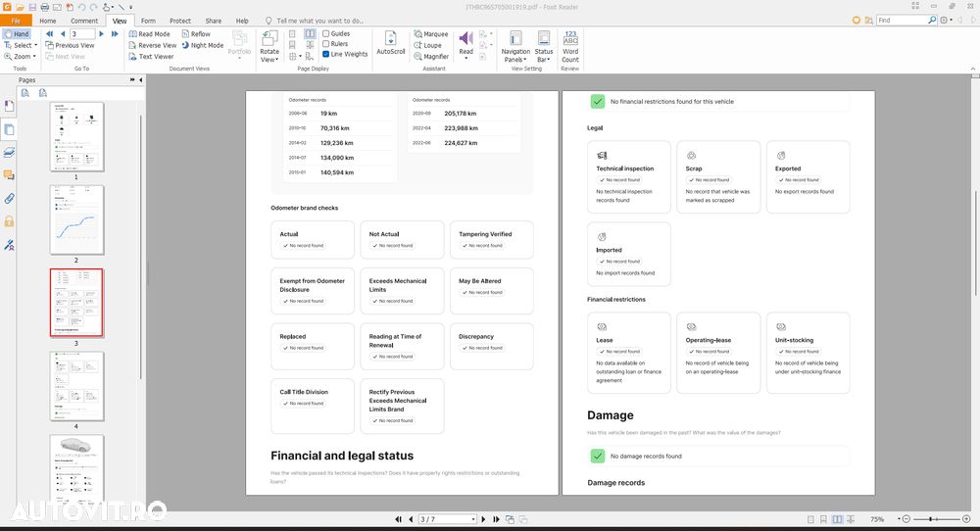Click the page number field in ribbon
The height and width of the screenshot is (531, 980).
[x=82, y=33]
